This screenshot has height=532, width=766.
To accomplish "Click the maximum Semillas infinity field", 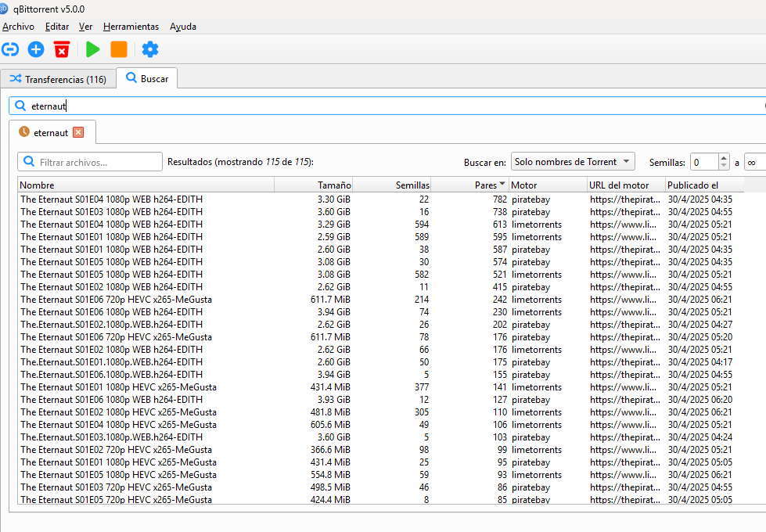I will pyautogui.click(x=755, y=162).
